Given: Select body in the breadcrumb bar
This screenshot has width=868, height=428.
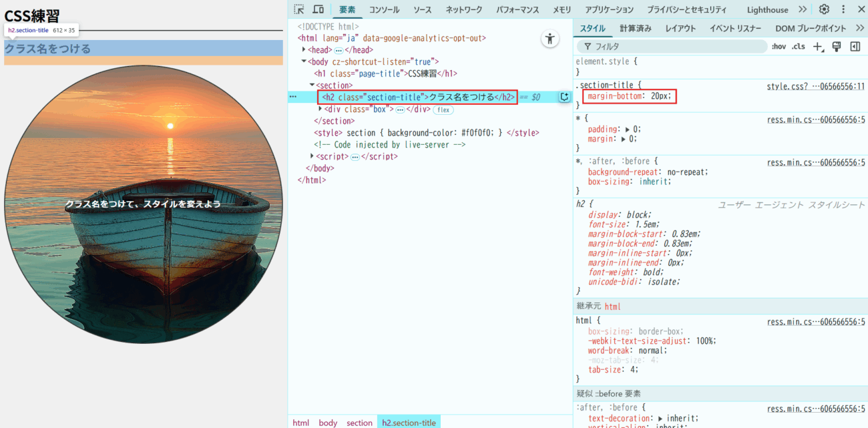Looking at the screenshot, I should tap(328, 423).
